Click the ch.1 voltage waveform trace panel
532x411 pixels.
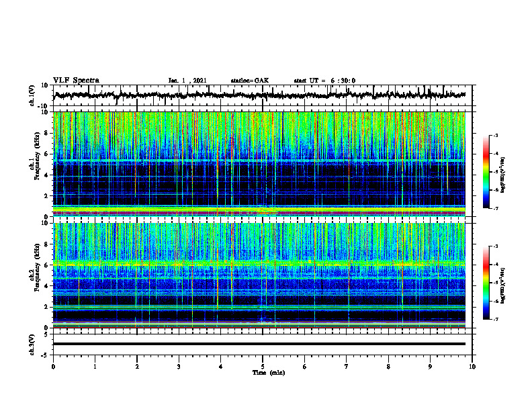[262, 95]
